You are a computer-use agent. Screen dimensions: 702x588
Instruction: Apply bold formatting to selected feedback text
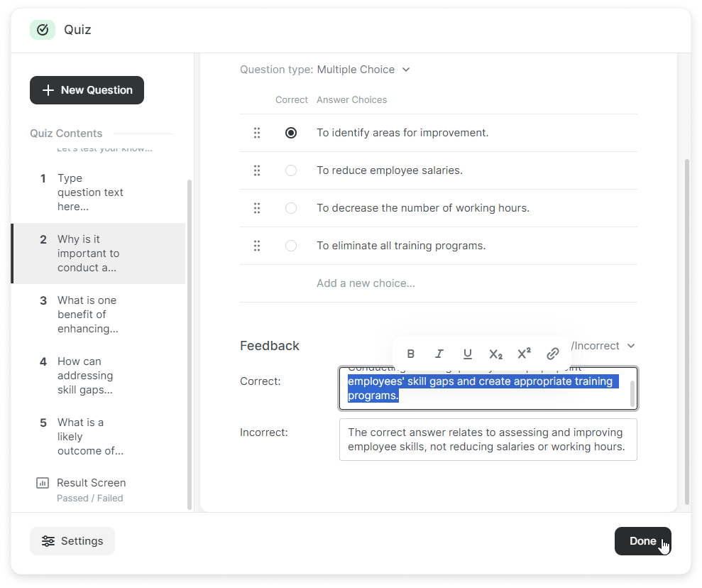click(411, 354)
